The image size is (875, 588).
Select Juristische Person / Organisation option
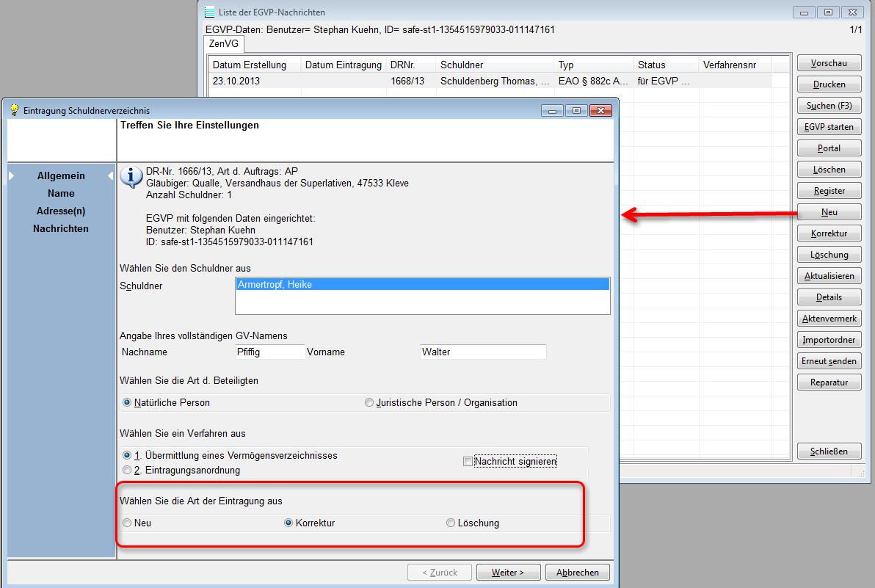pos(369,402)
